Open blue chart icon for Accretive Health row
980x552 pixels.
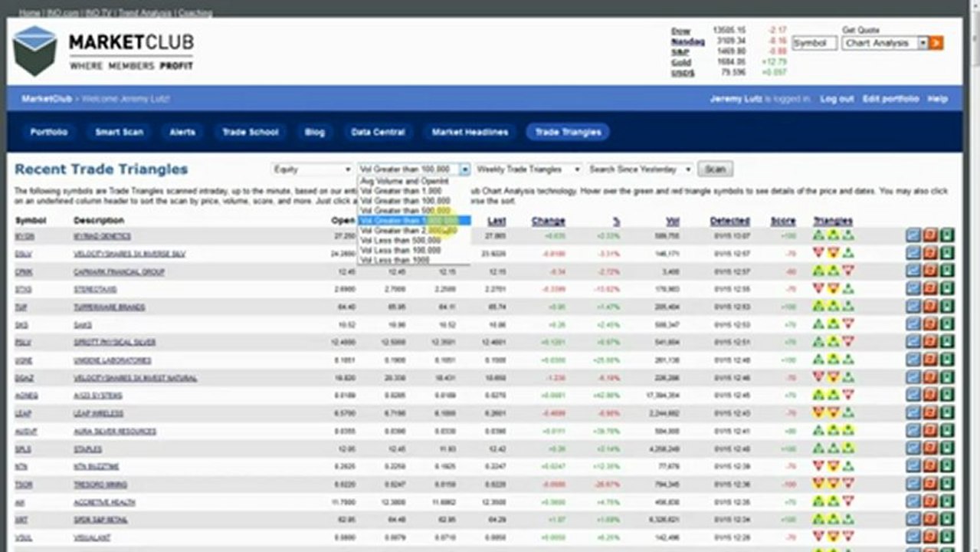pos(913,502)
